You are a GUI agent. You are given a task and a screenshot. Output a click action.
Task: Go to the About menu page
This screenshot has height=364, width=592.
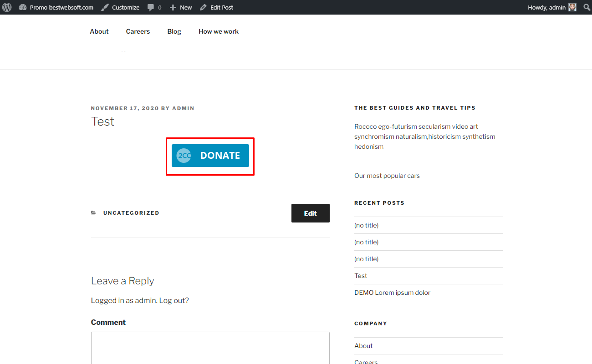tap(99, 31)
